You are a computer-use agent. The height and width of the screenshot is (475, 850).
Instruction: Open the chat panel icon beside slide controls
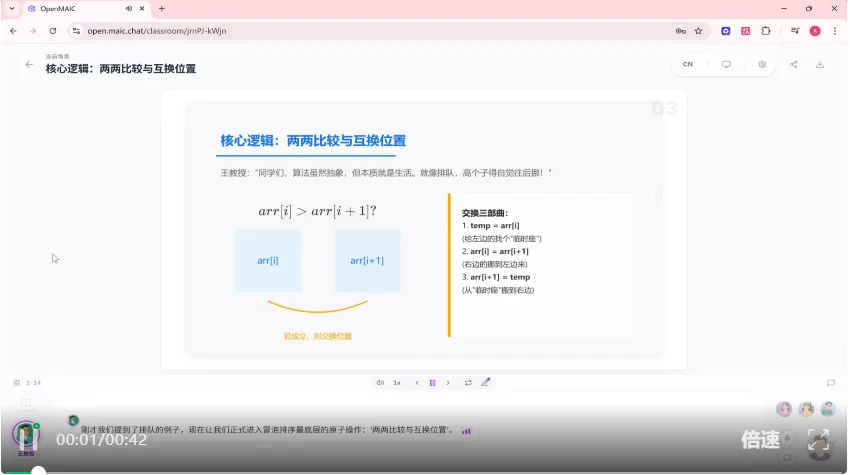(x=830, y=383)
